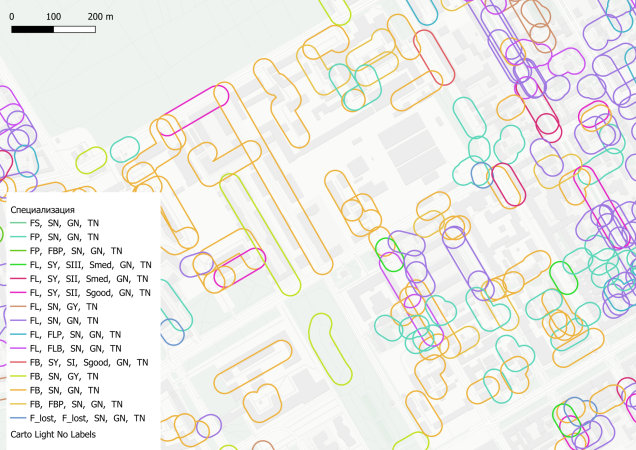Image resolution: width=636 pixels, height=450 pixels.
Task: Click the 'FP, FBP, SN, GN, TN' legend label
Action: (x=76, y=251)
